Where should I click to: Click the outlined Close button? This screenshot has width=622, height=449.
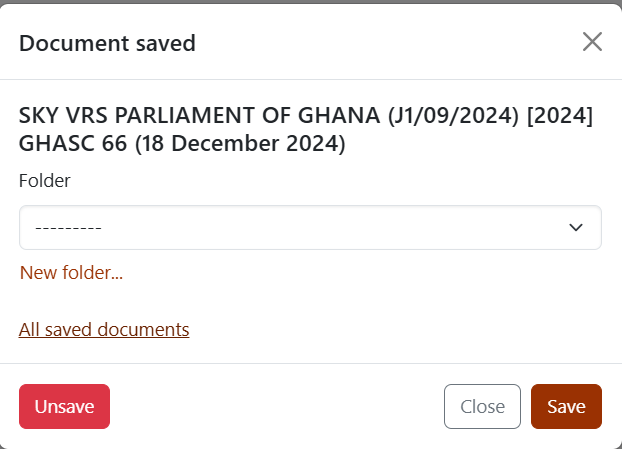click(482, 406)
